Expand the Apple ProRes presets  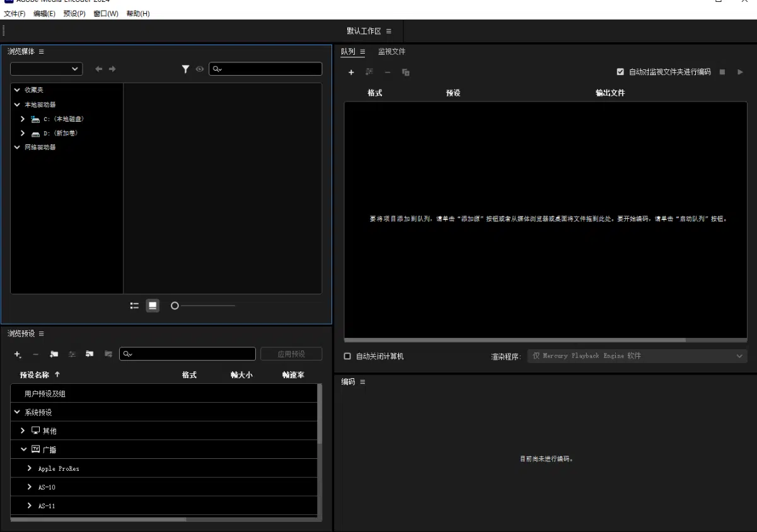tap(30, 468)
